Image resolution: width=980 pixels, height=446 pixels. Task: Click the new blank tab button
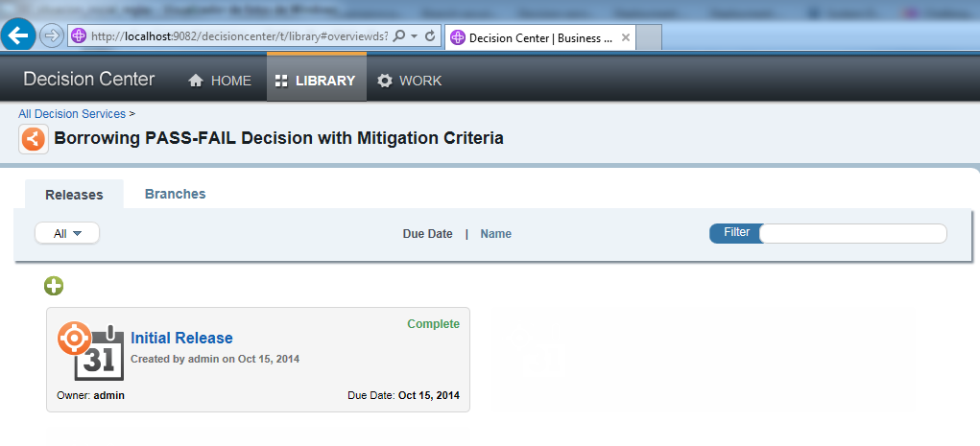tap(650, 38)
